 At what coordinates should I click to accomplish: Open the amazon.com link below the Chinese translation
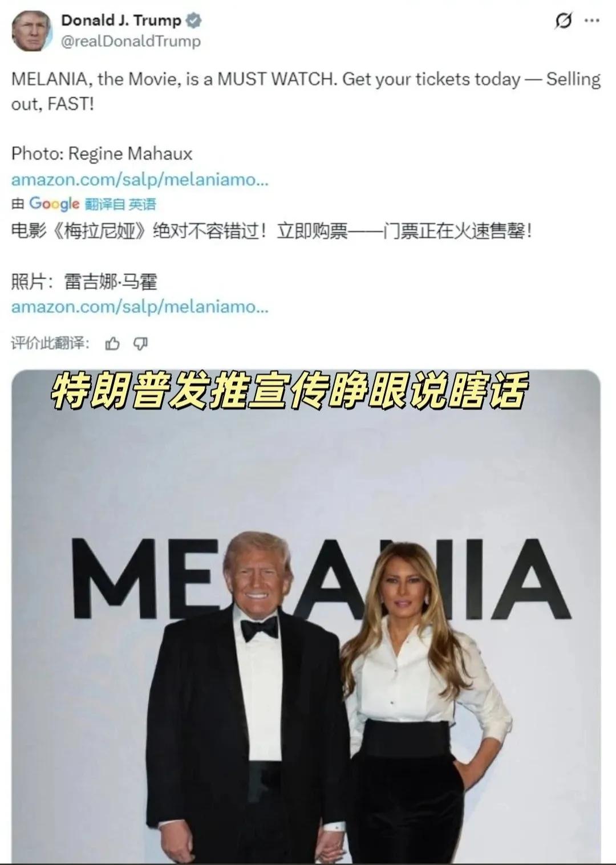(x=140, y=307)
